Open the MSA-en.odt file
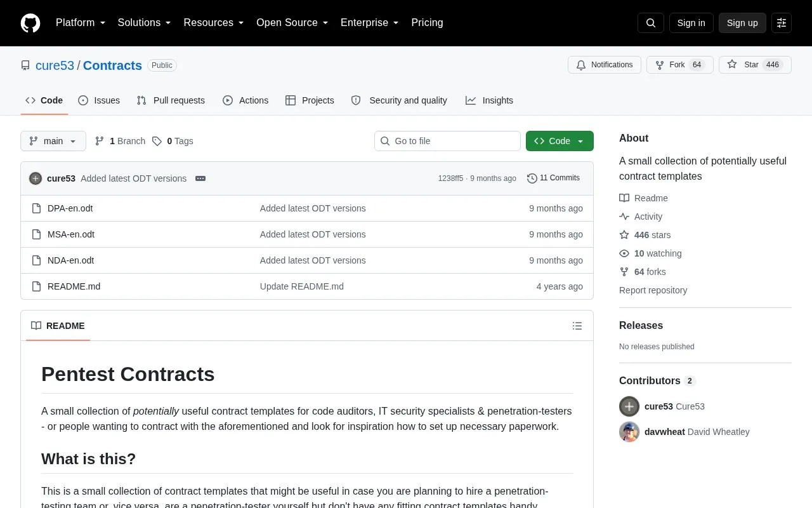 (x=71, y=234)
